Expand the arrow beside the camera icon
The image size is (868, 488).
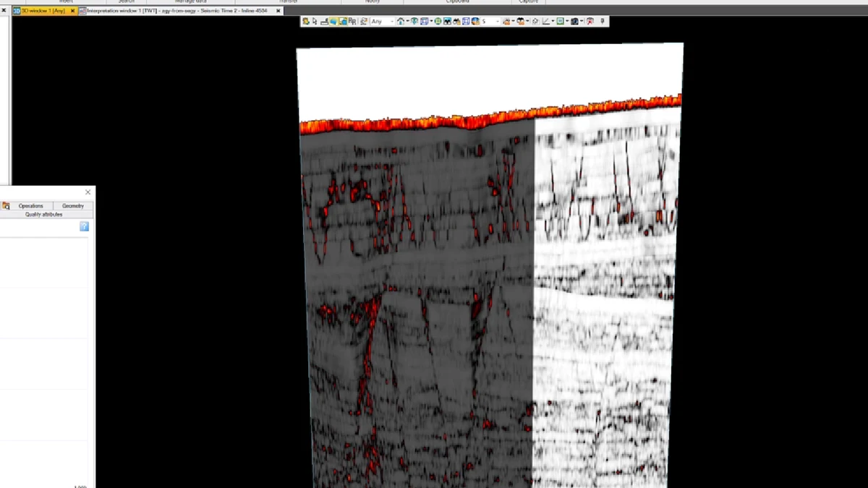coord(582,22)
